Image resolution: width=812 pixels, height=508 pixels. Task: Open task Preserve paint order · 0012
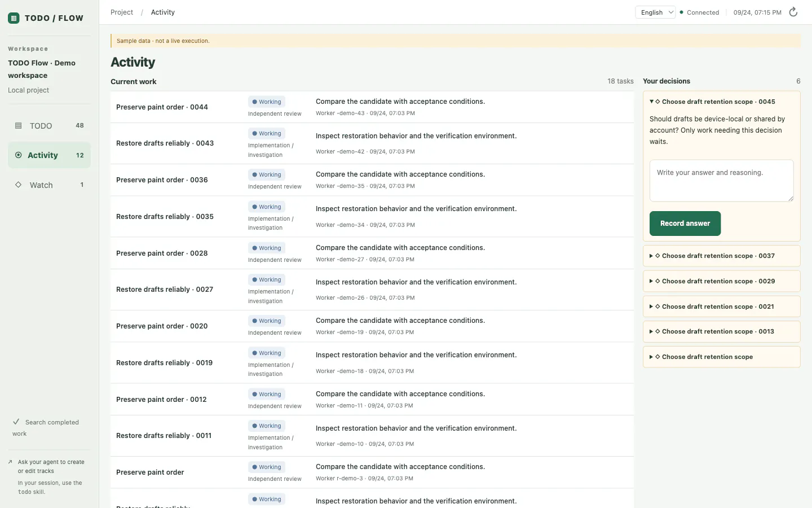click(x=161, y=399)
